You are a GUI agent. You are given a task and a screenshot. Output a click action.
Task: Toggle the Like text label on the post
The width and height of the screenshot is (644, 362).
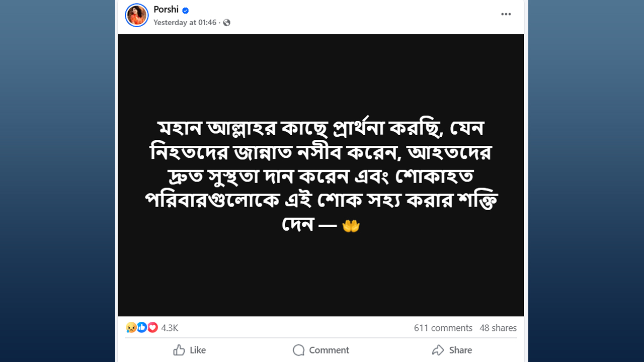coord(198,350)
